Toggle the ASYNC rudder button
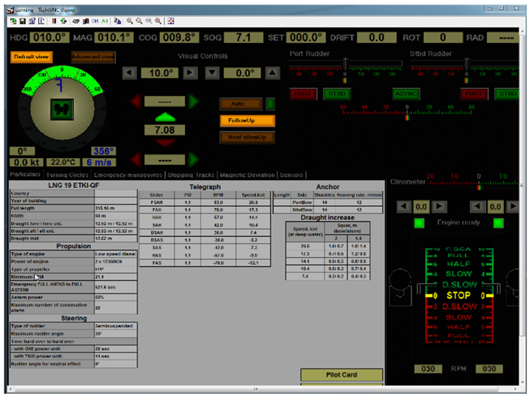Viewport: 532px width, 399px height. (406, 94)
